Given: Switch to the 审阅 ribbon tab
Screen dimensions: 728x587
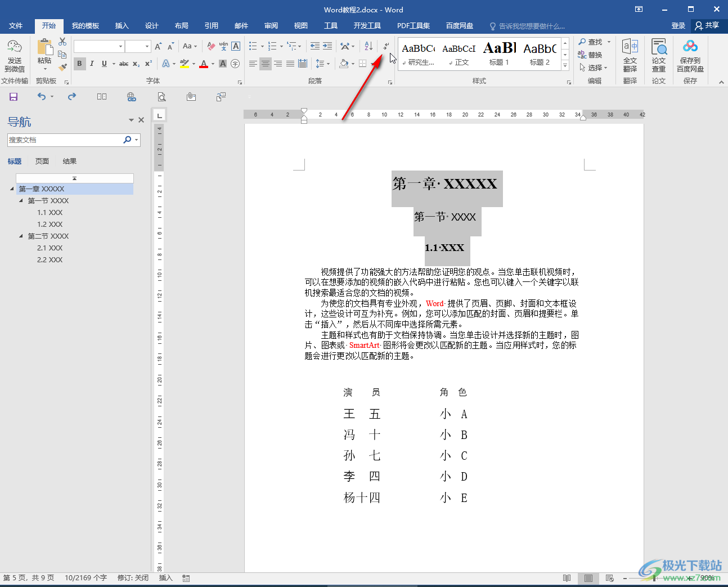Looking at the screenshot, I should 271,26.
